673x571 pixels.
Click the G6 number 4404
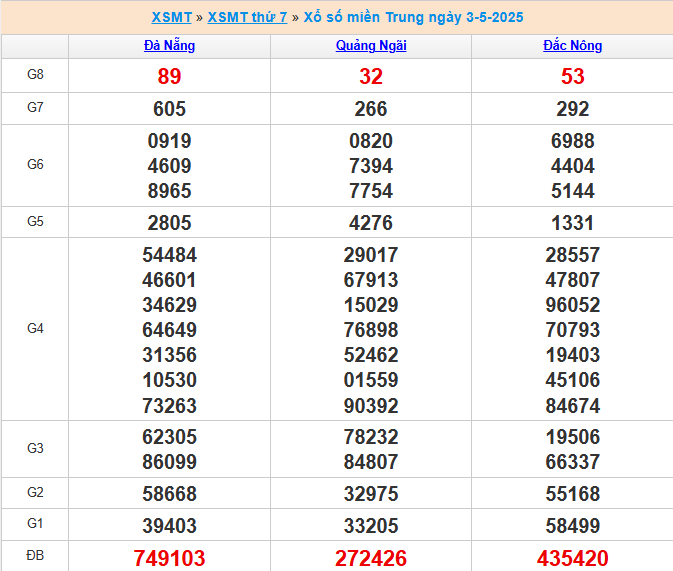(x=573, y=166)
